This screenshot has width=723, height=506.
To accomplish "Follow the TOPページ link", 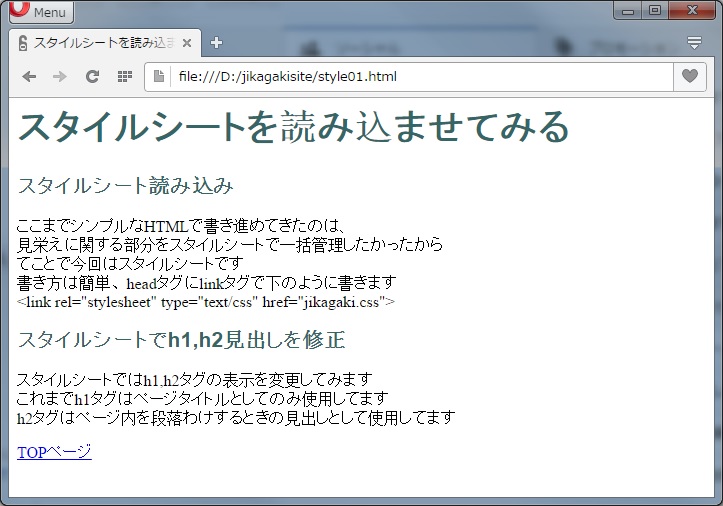I will tap(54, 452).
